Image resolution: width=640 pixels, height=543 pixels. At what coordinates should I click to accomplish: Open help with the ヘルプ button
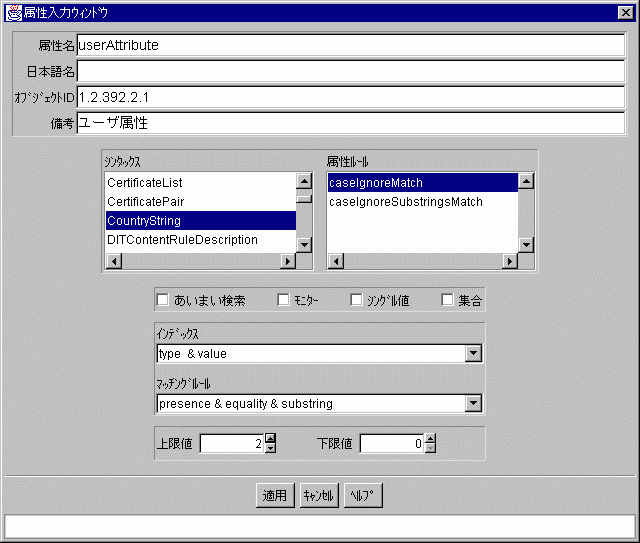[363, 495]
